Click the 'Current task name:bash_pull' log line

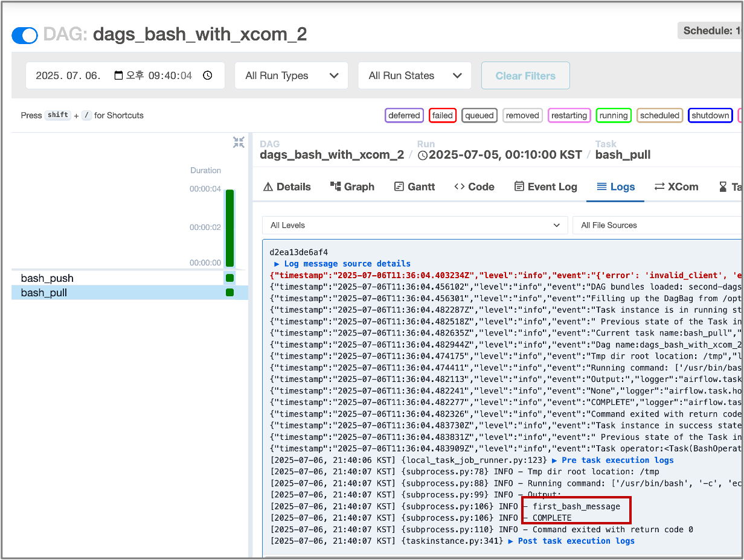[x=505, y=332]
